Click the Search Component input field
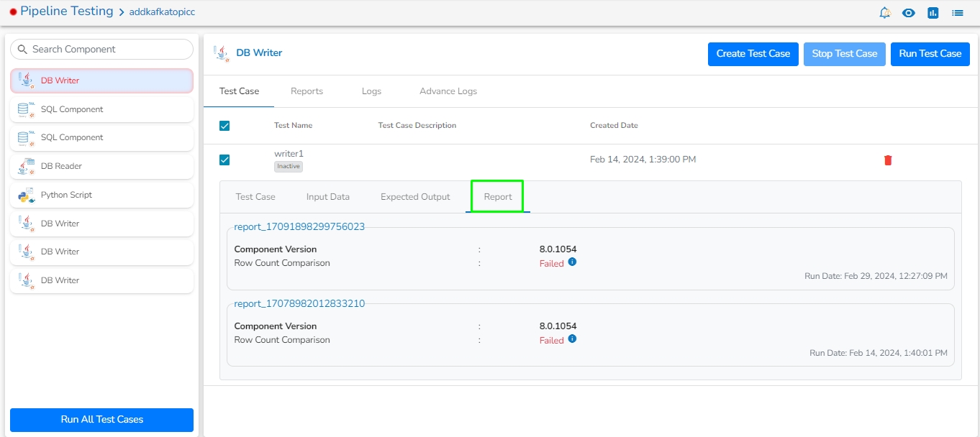 click(108, 50)
